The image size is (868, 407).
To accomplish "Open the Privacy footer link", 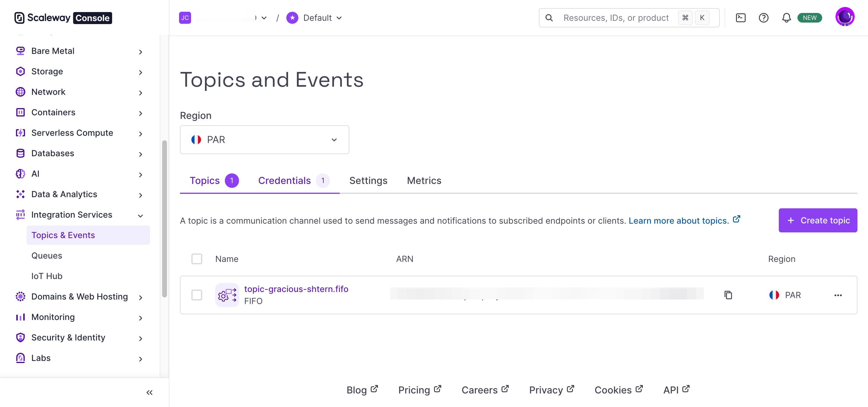I will tap(552, 390).
